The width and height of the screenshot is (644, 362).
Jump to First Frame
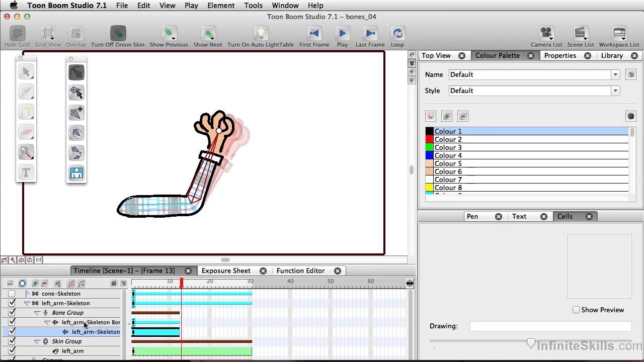[x=314, y=33]
